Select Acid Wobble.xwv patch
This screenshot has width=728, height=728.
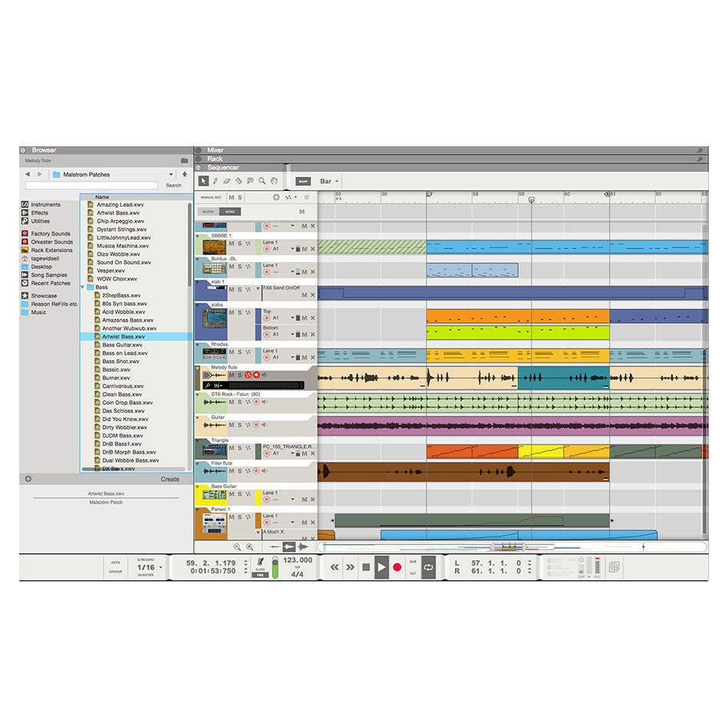point(123,312)
